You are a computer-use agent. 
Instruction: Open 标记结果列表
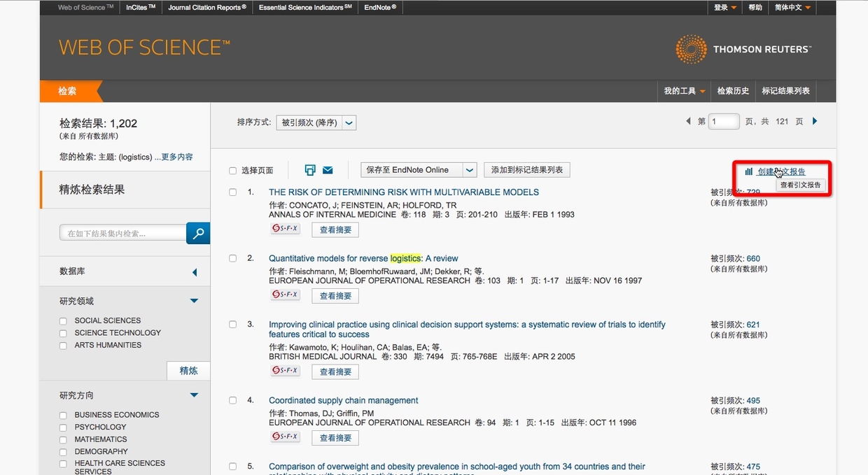click(x=785, y=91)
